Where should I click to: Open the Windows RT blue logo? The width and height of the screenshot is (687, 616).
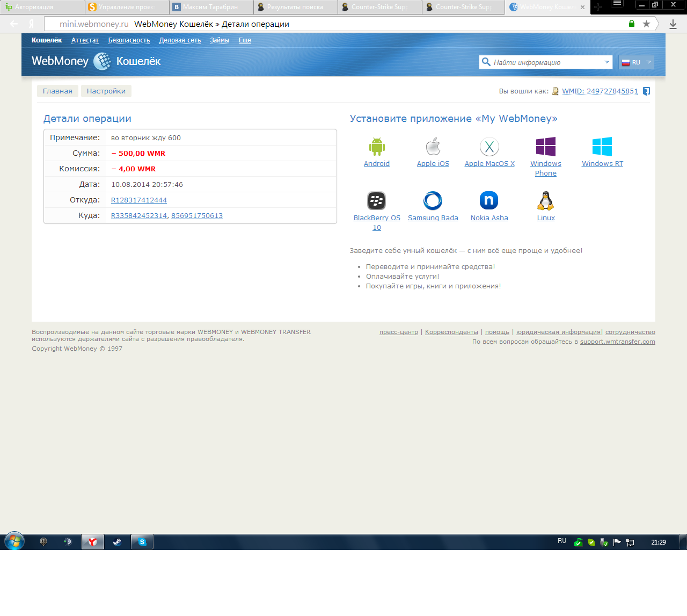point(602,147)
